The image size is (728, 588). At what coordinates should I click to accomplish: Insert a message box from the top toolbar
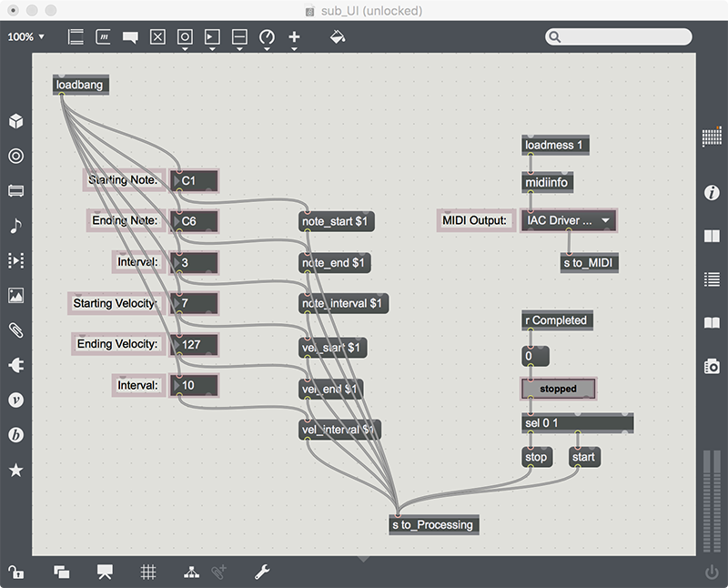[103, 36]
